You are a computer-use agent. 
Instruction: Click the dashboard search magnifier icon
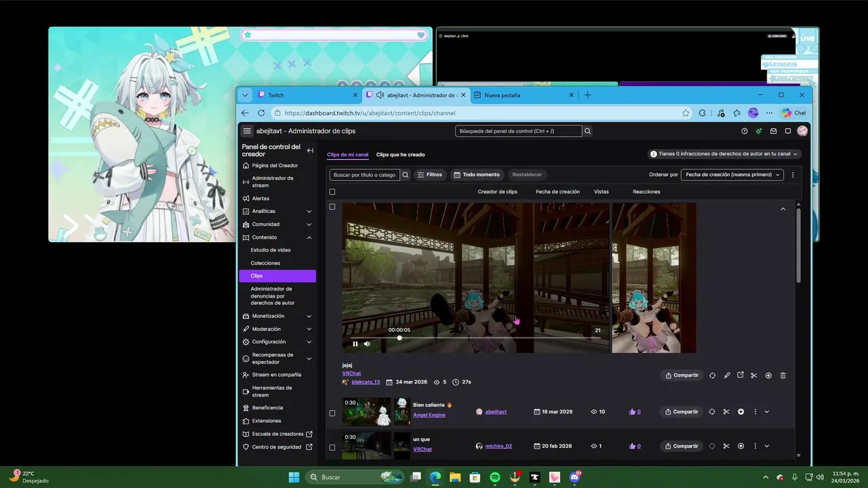[588, 131]
